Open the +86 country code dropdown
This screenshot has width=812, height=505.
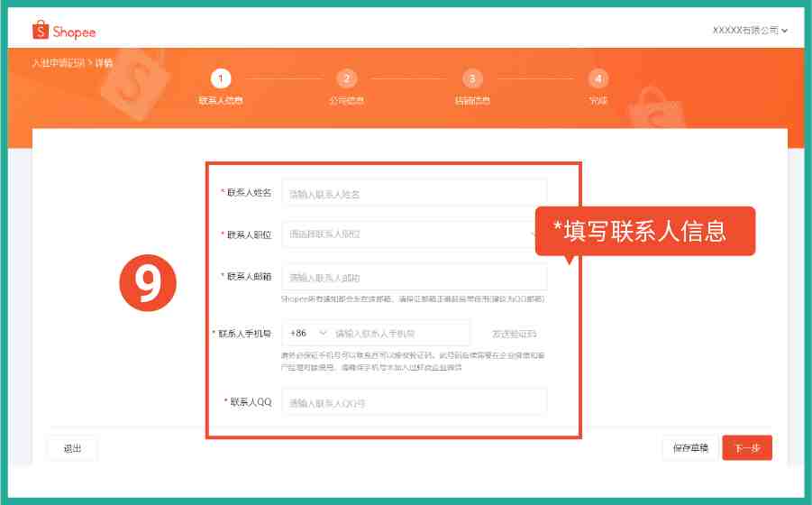308,333
